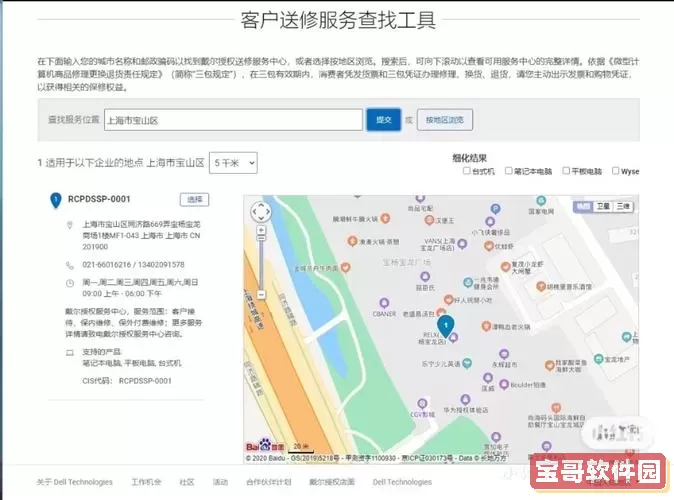674x500 pixels.
Task: Click the 乐宁少儿英语 marker on map
Action: [x=467, y=363]
